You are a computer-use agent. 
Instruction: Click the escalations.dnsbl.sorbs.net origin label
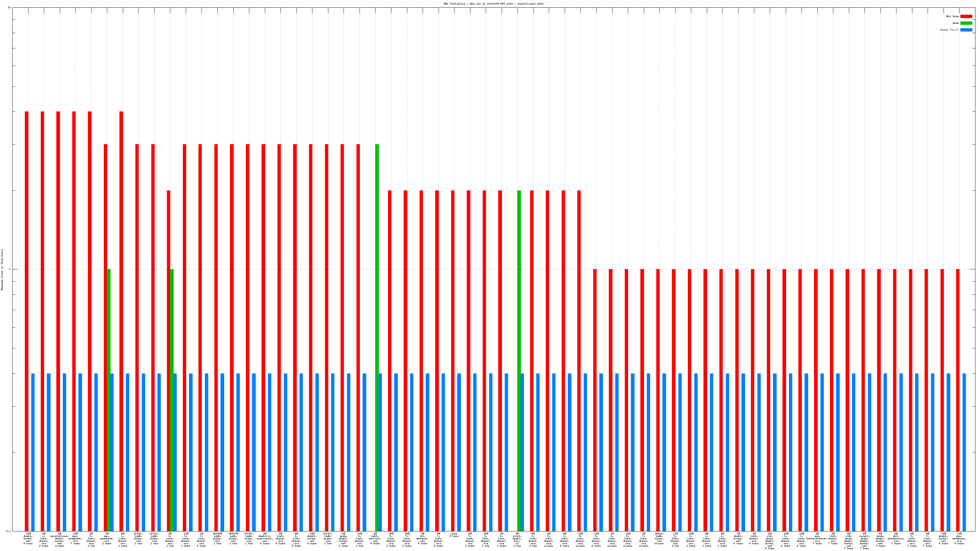tap(60, 540)
